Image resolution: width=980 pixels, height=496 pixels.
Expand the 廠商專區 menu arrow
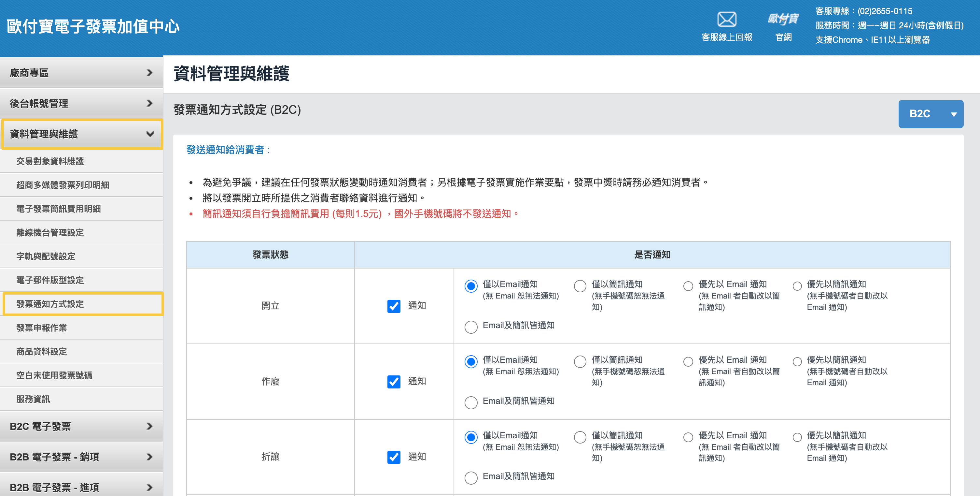click(149, 73)
